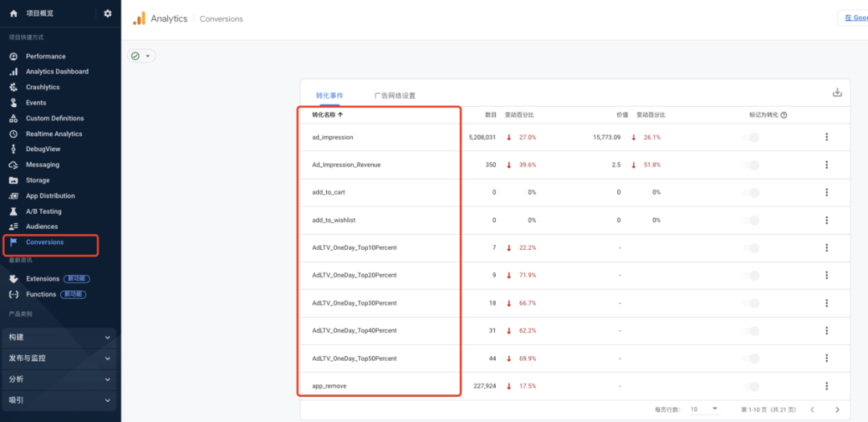868x422 pixels.
Task: Open Performance in the sidebar
Action: pos(45,56)
